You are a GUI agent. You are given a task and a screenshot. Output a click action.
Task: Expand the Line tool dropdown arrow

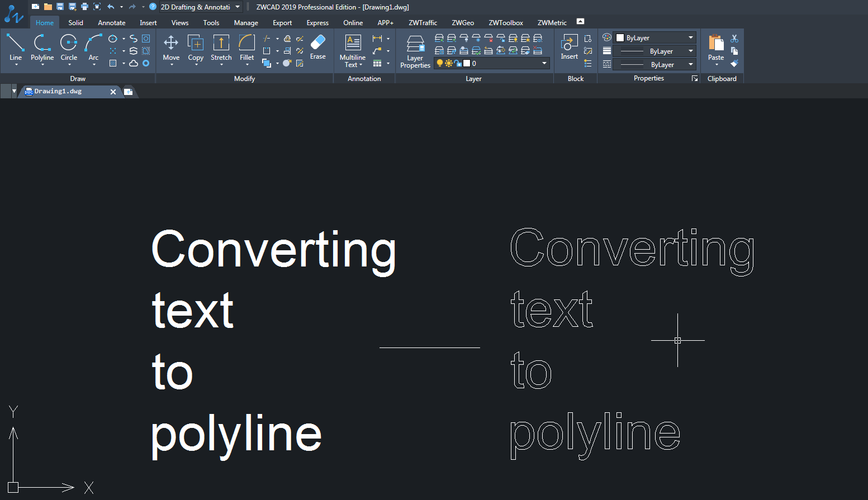(x=16, y=65)
